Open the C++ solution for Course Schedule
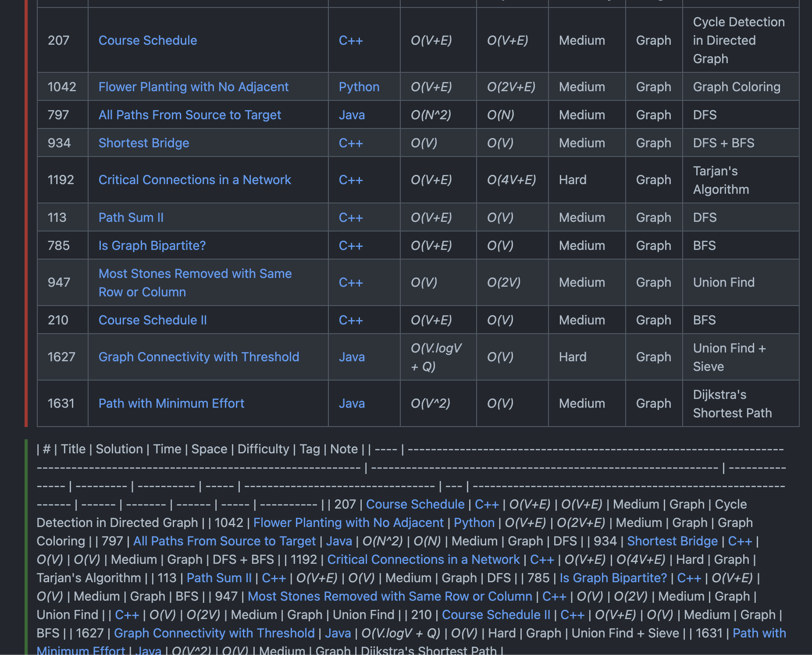 (x=350, y=40)
